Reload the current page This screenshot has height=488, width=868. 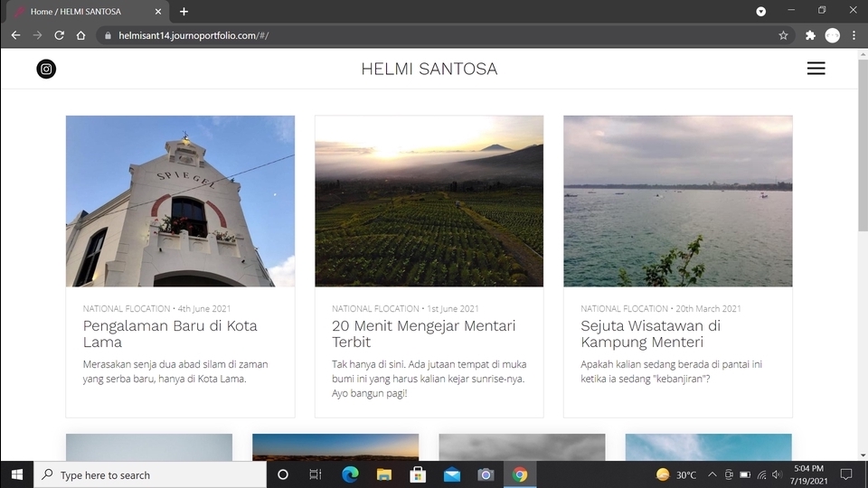point(60,35)
